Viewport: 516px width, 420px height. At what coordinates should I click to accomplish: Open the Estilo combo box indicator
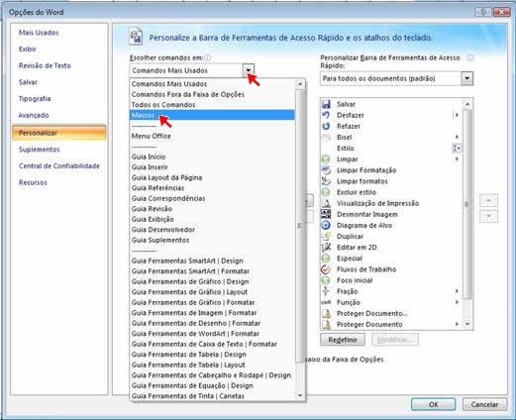point(457,149)
